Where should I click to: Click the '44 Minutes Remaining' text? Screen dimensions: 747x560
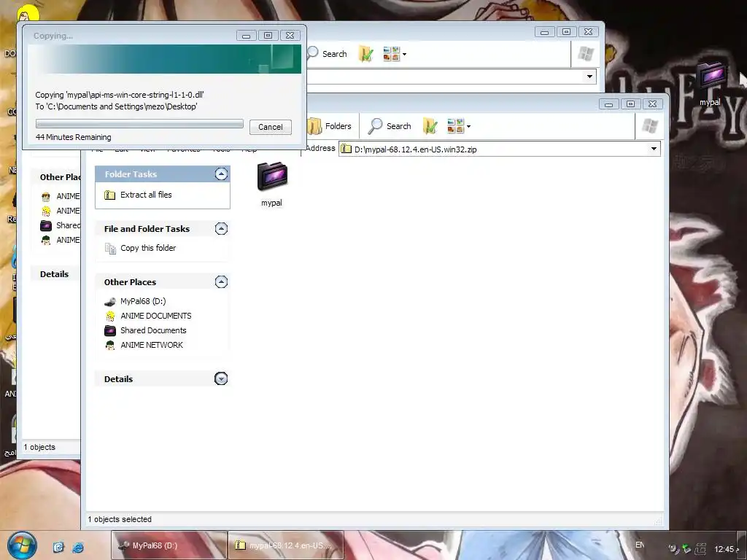click(74, 137)
